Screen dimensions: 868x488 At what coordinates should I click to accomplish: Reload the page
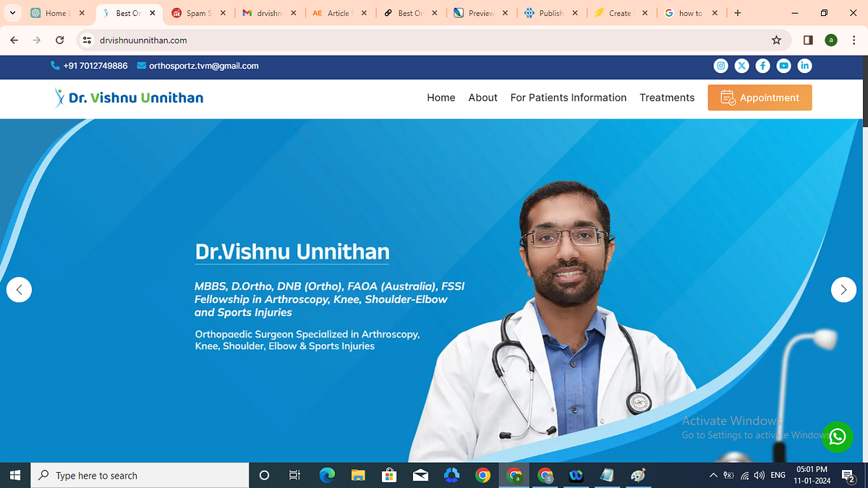pyautogui.click(x=60, y=40)
